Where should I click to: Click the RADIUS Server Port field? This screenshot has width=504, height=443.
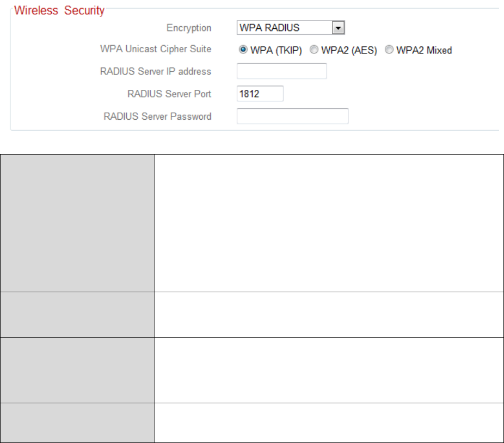[x=260, y=94]
